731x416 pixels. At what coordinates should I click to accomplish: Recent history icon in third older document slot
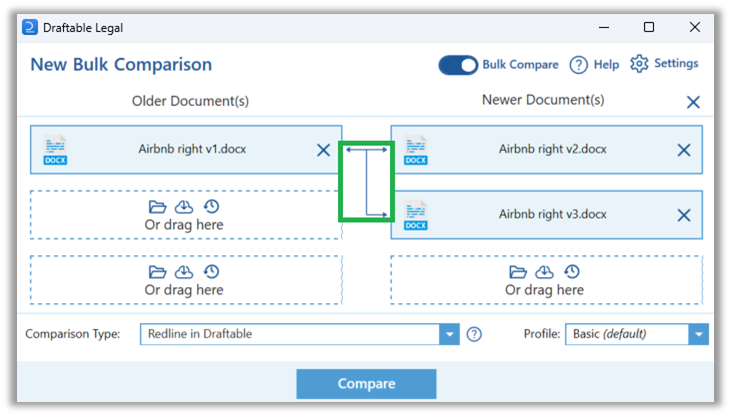pos(211,272)
